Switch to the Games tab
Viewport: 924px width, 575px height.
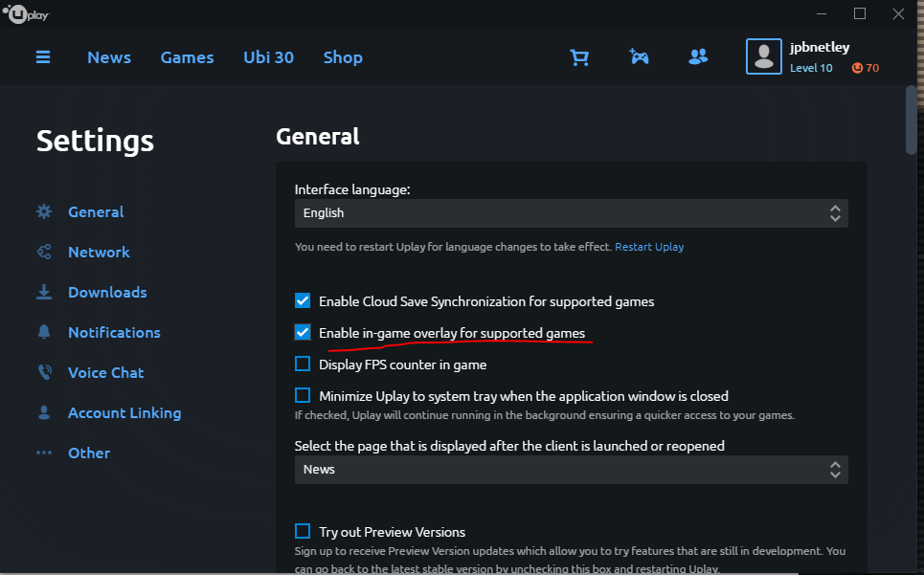click(187, 57)
